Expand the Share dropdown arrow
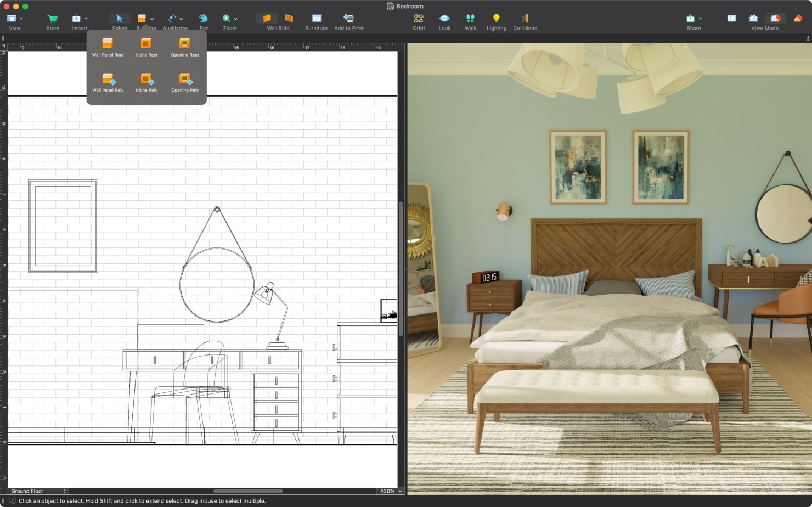Screen dimensions: 812x507 coord(701,19)
